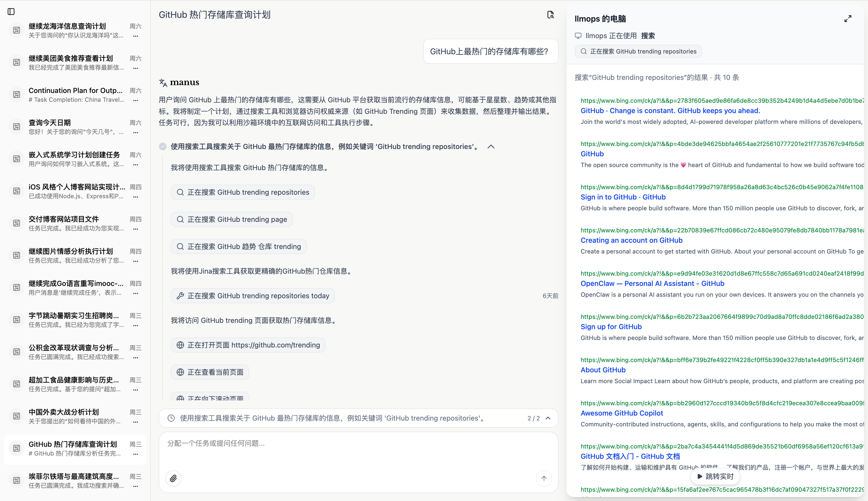The image size is (868, 501).
Task: Open the file search icon beside chat title
Action: point(551,15)
